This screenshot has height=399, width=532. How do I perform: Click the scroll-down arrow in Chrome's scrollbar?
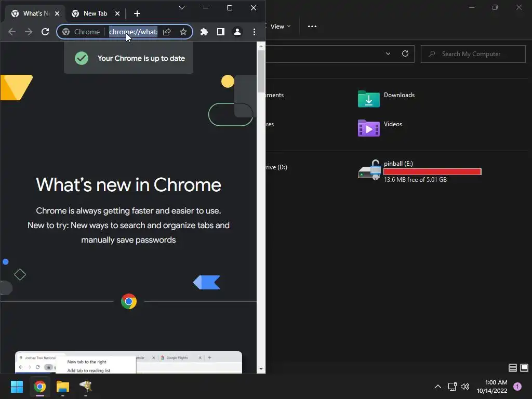pyautogui.click(x=261, y=369)
